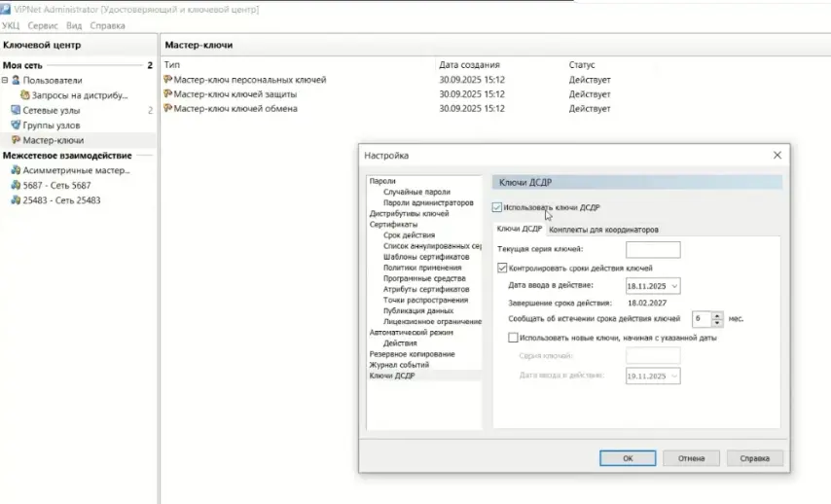Click the Асимметричные мастер-ключи icon
This screenshot has width=831, height=504.
pyautogui.click(x=16, y=170)
